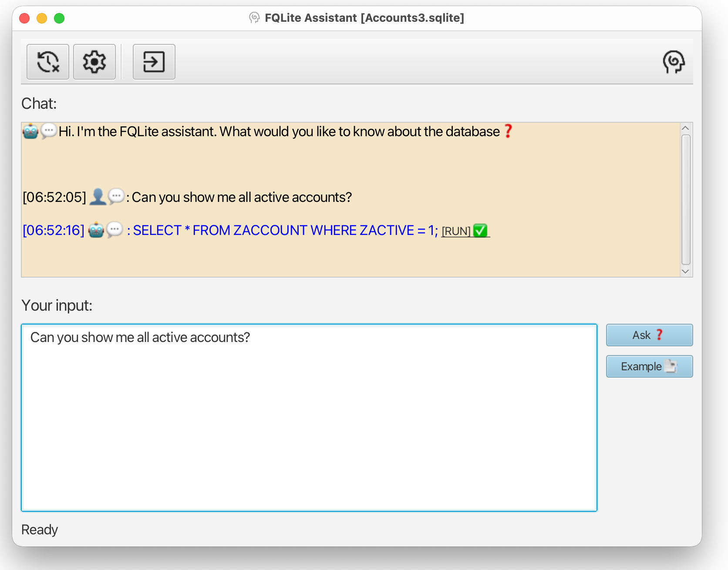This screenshot has height=570, width=728.
Task: Click the document icon on the Example button
Action: pyautogui.click(x=671, y=366)
